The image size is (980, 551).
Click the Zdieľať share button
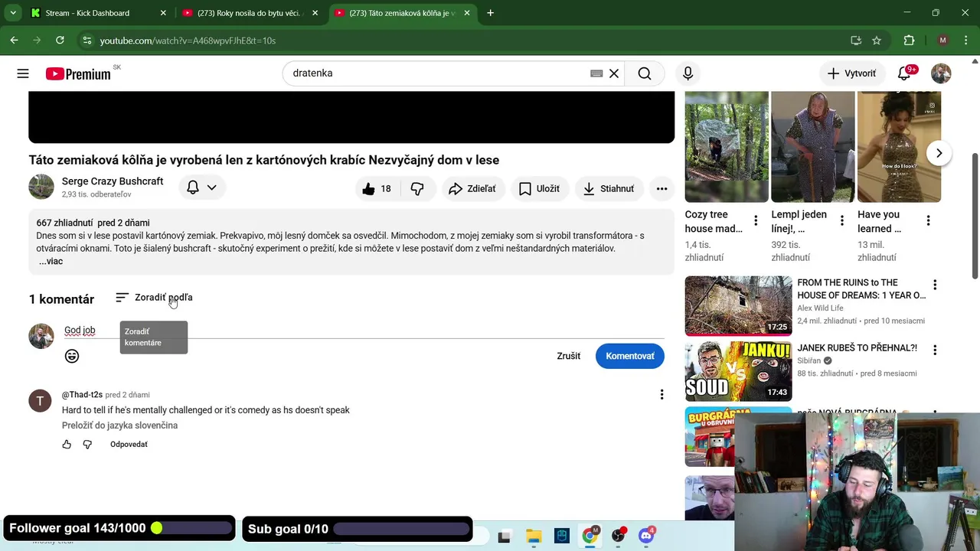[472, 188]
